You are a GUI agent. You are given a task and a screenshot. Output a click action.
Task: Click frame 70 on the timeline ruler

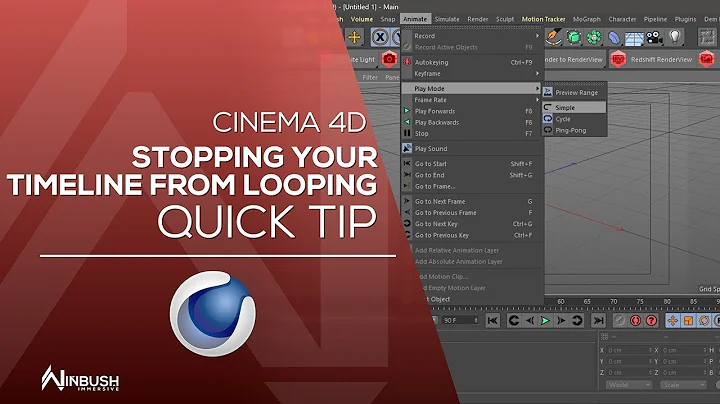[613, 302]
